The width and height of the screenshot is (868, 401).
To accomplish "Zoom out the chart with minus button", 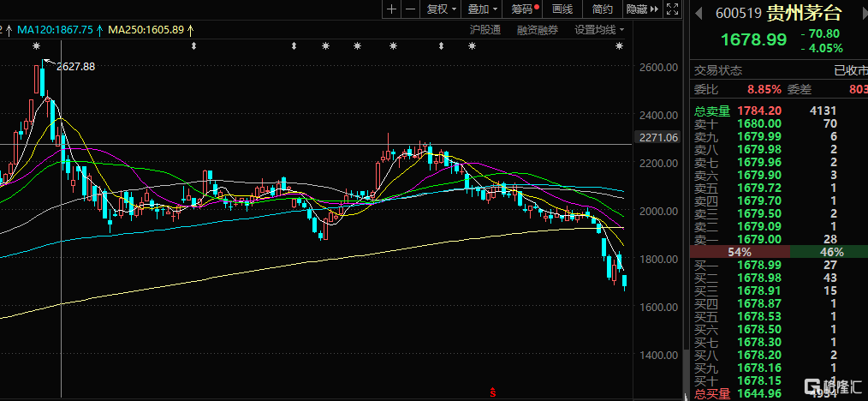I will [410, 9].
